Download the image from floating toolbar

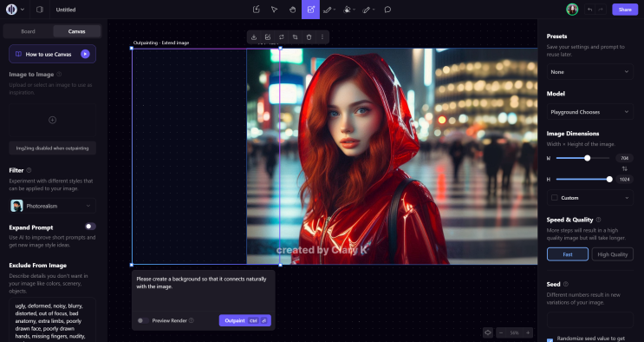[254, 37]
